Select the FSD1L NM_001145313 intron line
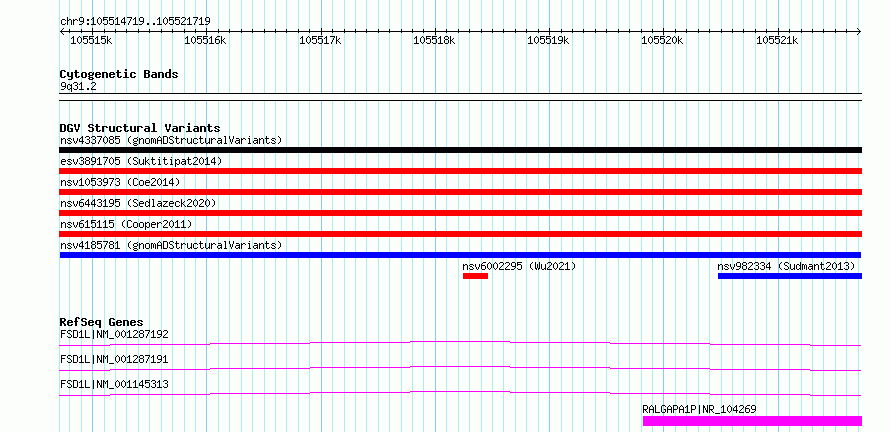The image size is (890, 432). tap(460, 393)
